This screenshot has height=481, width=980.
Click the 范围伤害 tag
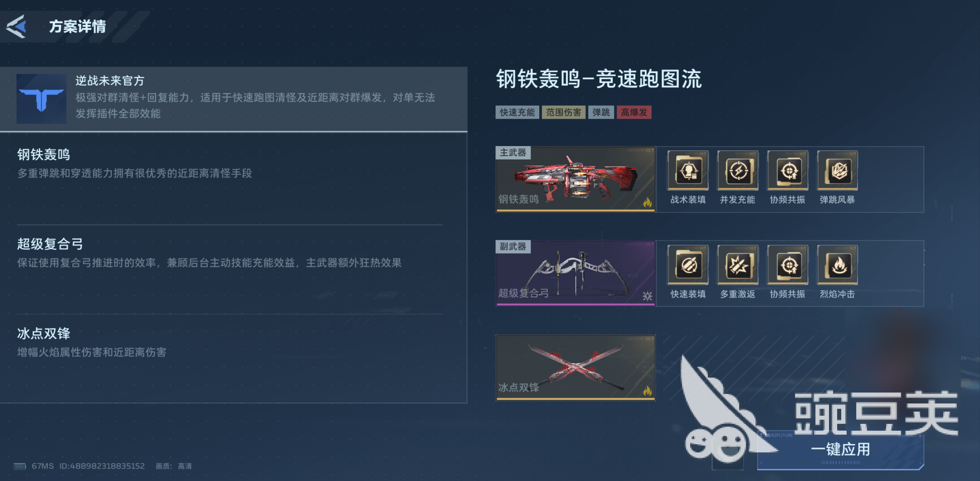563,112
